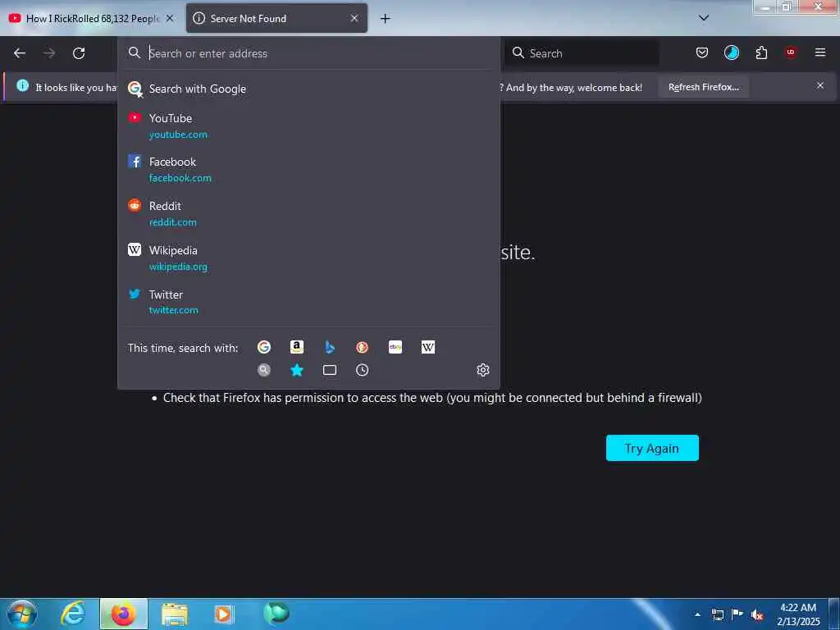Open Windows Media Player on taskbar

tap(223, 614)
